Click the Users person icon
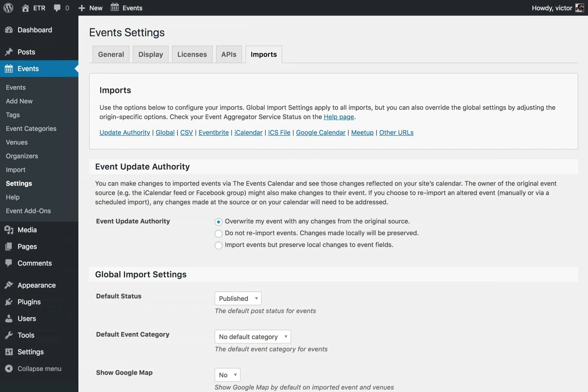This screenshot has height=392, width=588. [9, 318]
